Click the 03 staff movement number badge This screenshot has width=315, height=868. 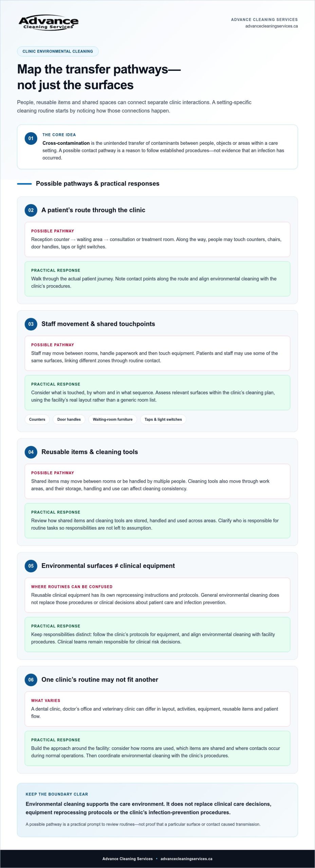pyautogui.click(x=31, y=324)
